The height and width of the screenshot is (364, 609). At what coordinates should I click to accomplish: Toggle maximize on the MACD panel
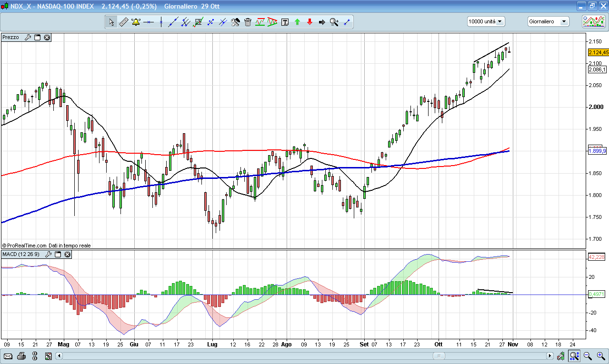58,255
